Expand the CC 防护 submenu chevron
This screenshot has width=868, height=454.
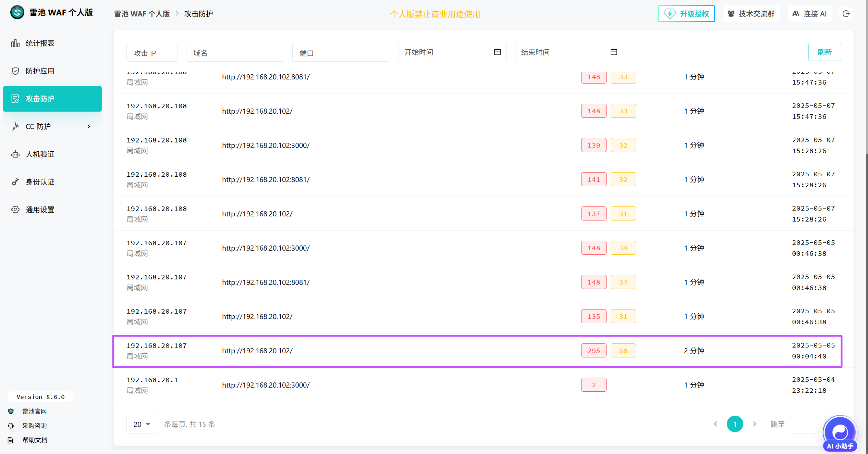(x=89, y=126)
